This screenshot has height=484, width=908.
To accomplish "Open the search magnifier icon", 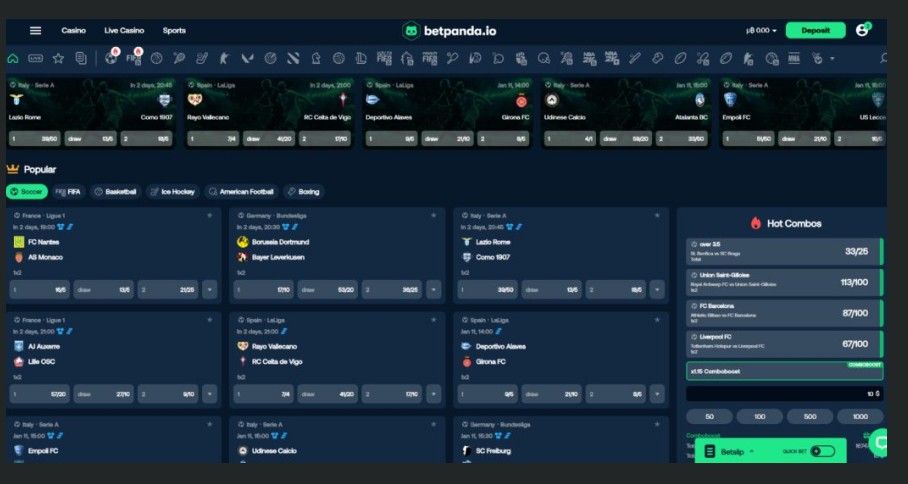I will [883, 58].
